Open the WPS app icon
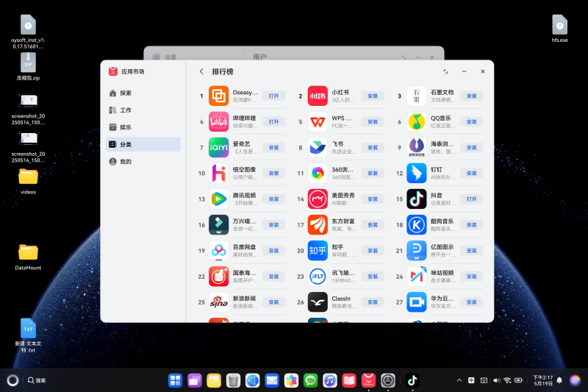The image size is (588, 392). point(318,122)
